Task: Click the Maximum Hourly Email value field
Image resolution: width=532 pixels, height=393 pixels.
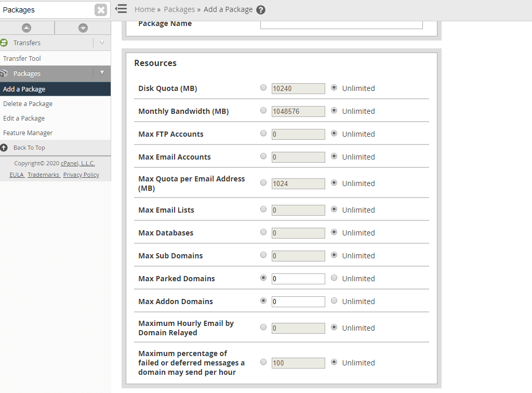Action: click(x=298, y=328)
